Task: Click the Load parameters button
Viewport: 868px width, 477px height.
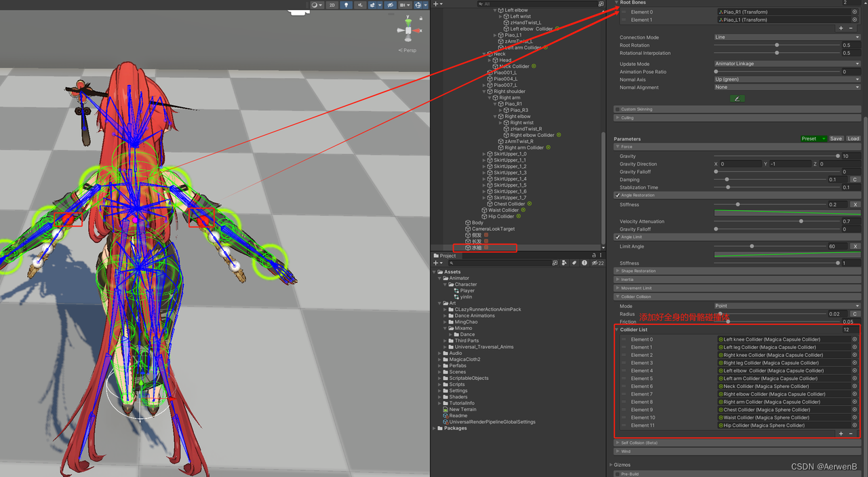Action: (x=853, y=138)
